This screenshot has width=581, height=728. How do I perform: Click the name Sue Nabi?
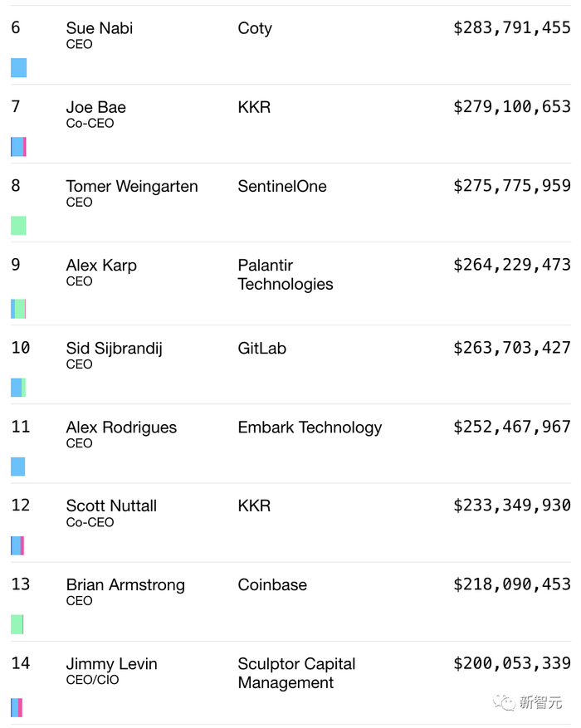(100, 28)
